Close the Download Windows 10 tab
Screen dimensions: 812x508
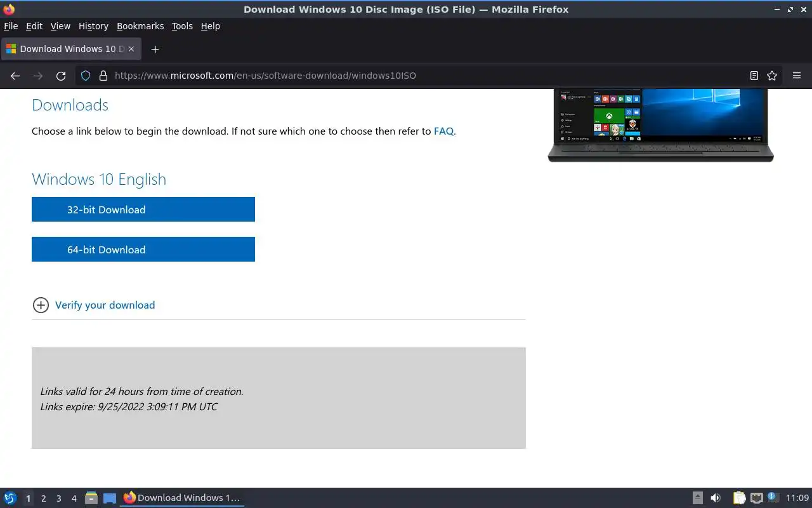(x=131, y=49)
